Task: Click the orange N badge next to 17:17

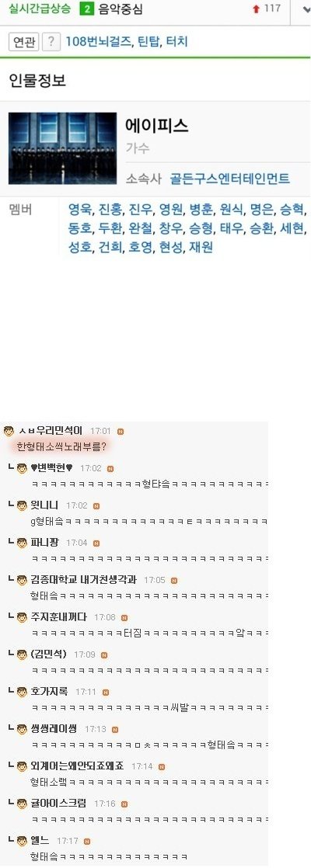Action: pyautogui.click(x=86, y=842)
